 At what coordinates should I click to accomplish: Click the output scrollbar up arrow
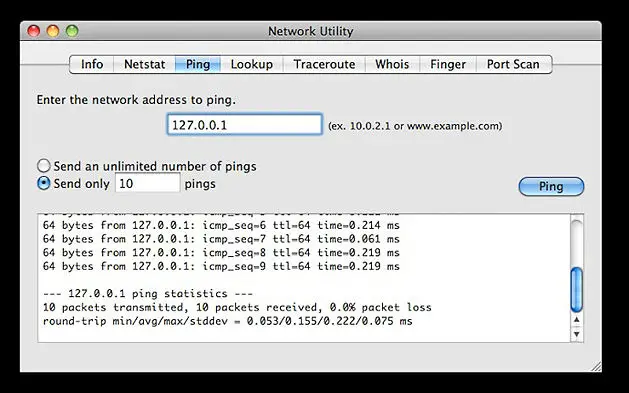pos(576,320)
